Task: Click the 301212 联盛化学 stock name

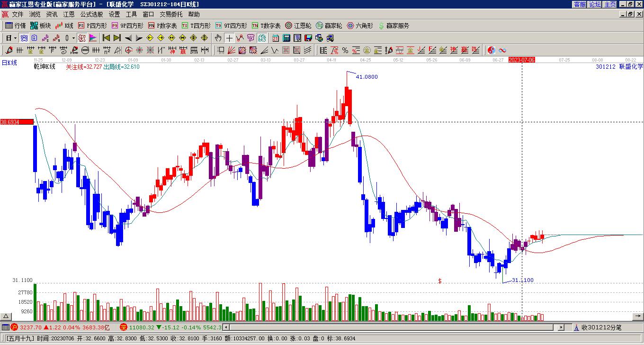Action: (x=619, y=67)
